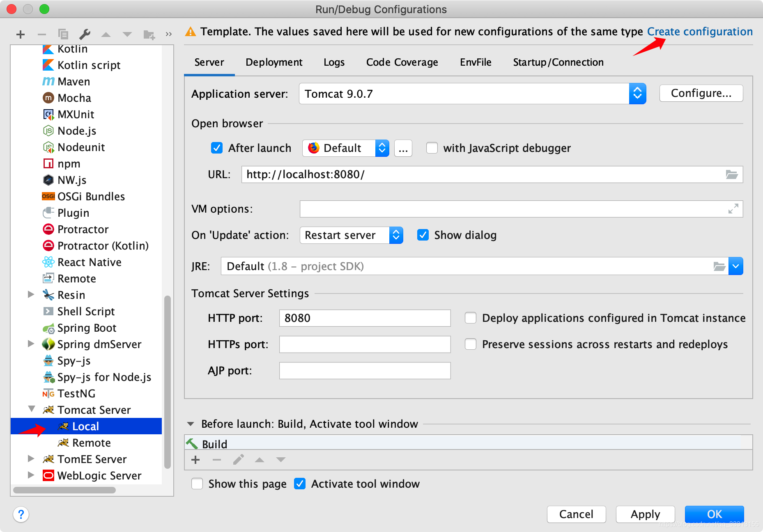Viewport: 763px width, 532px height.
Task: Click into the AJP port field
Action: (x=365, y=371)
